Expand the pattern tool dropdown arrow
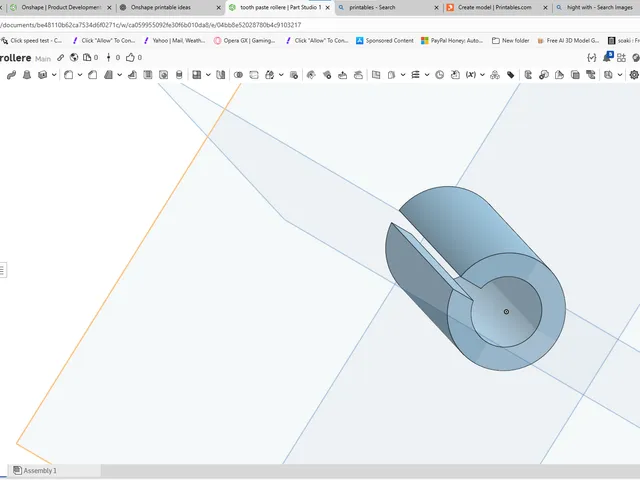Screen dimensions: 640x480 point(208,75)
